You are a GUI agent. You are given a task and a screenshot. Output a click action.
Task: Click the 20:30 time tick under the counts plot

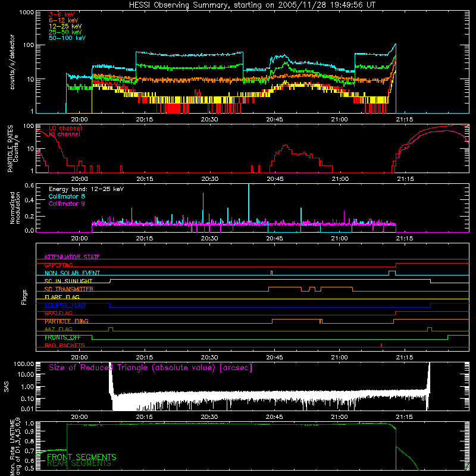tap(209, 120)
